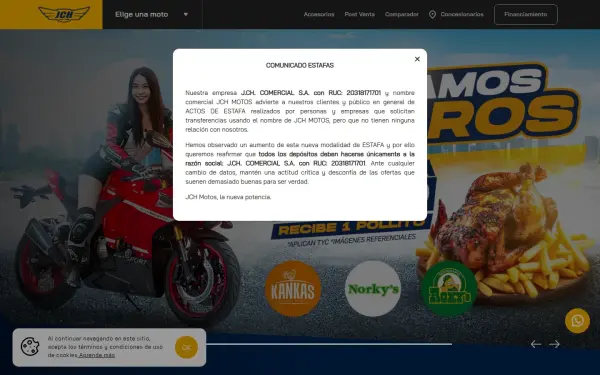Click the cookie icon in the notice
This screenshot has width=600, height=375.
click(30, 347)
